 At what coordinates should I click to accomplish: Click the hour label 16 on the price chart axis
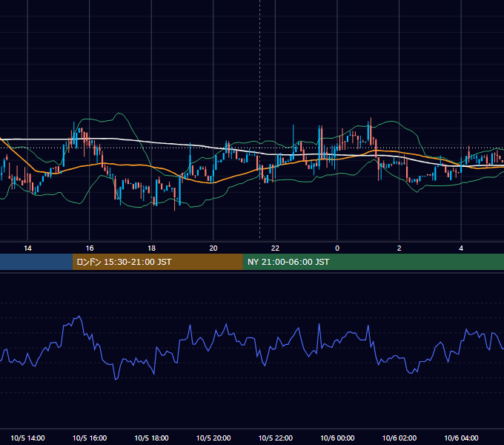(x=90, y=248)
